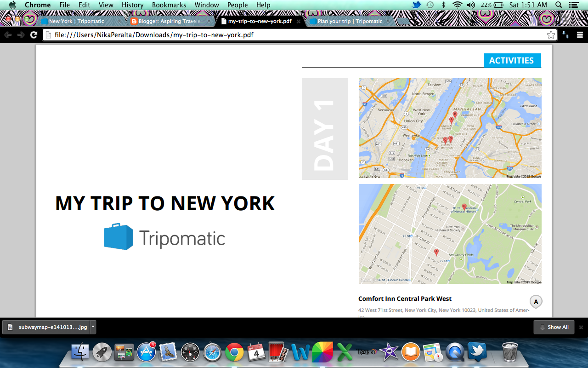Screen dimensions: 588x368
Task: Click the Chrome icon in Dock
Action: pyautogui.click(x=234, y=352)
